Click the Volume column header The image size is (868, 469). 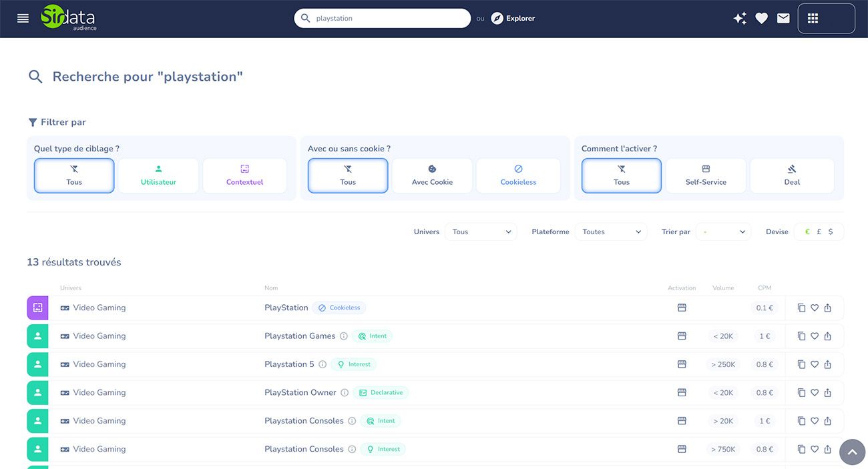(723, 288)
